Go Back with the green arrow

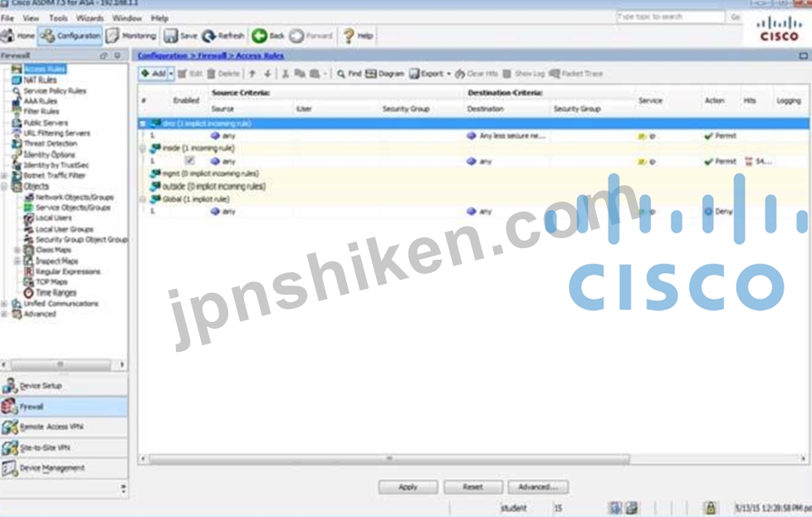click(267, 36)
